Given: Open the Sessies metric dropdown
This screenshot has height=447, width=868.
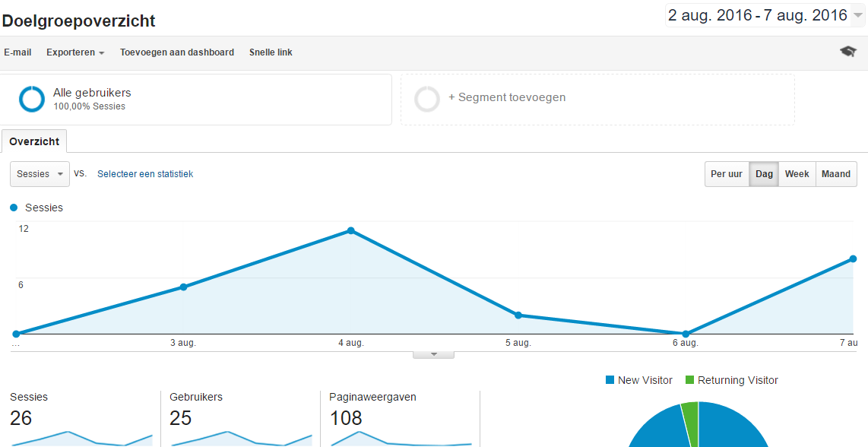Looking at the screenshot, I should coord(40,174).
